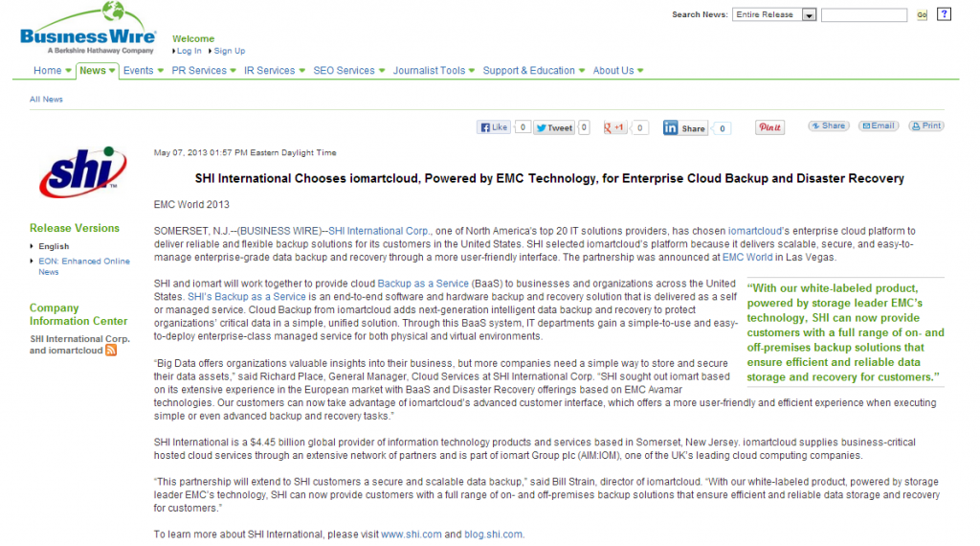Open the Log In link
This screenshot has height=546, width=980.
point(189,51)
